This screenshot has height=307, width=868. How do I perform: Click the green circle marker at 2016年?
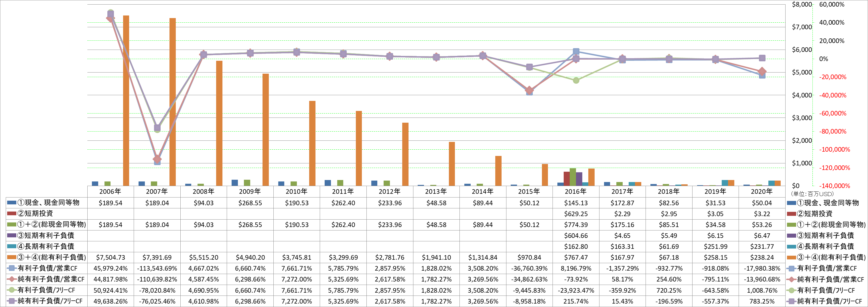coord(576,80)
